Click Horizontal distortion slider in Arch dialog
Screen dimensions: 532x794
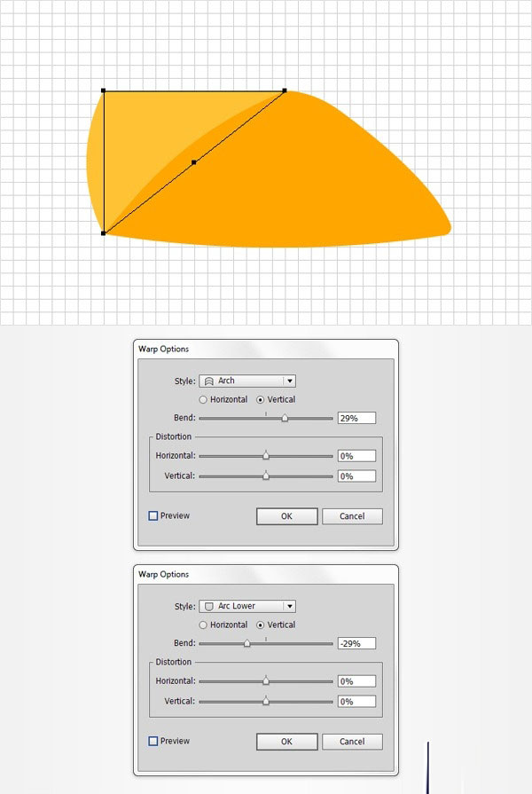pyautogui.click(x=266, y=456)
